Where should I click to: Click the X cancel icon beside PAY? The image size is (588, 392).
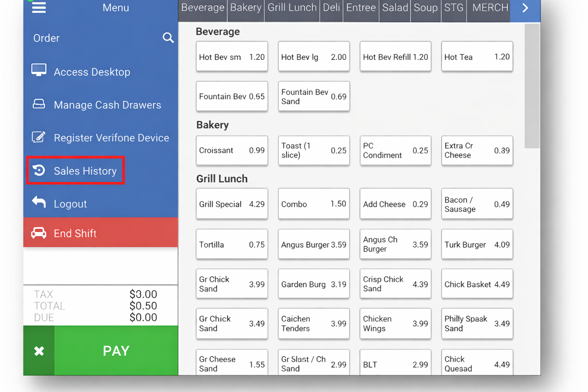pos(39,350)
